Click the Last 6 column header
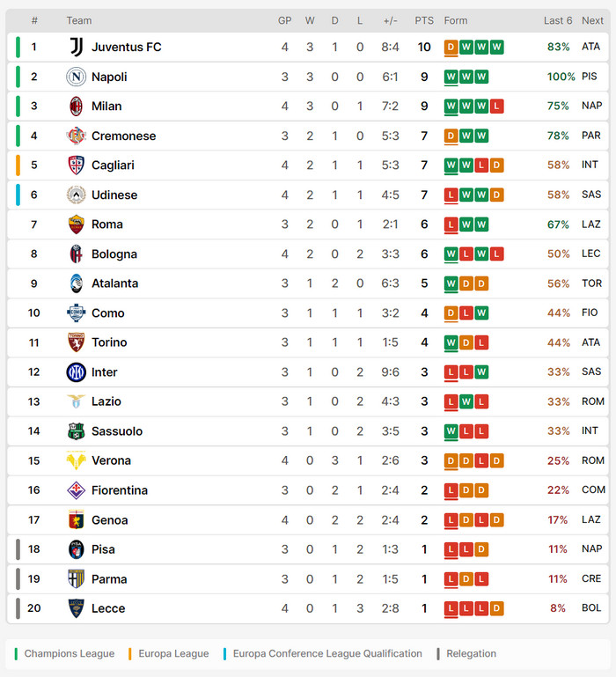 (558, 20)
